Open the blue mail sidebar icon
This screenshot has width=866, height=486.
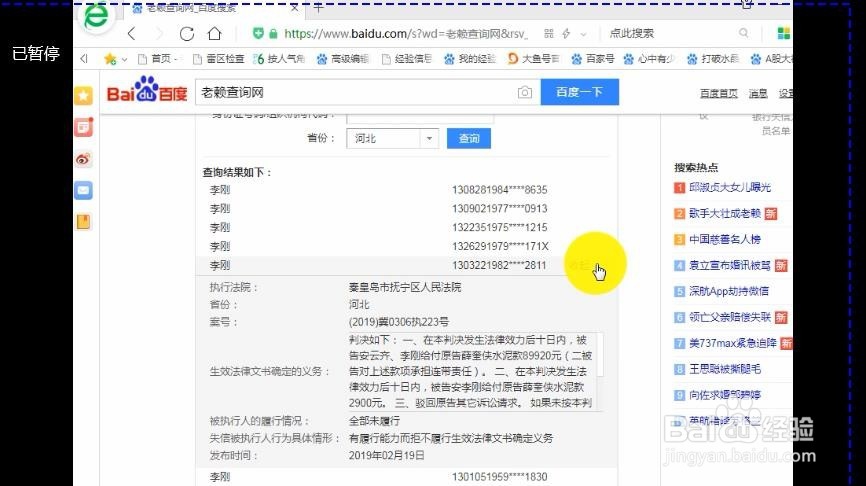pyautogui.click(x=83, y=191)
